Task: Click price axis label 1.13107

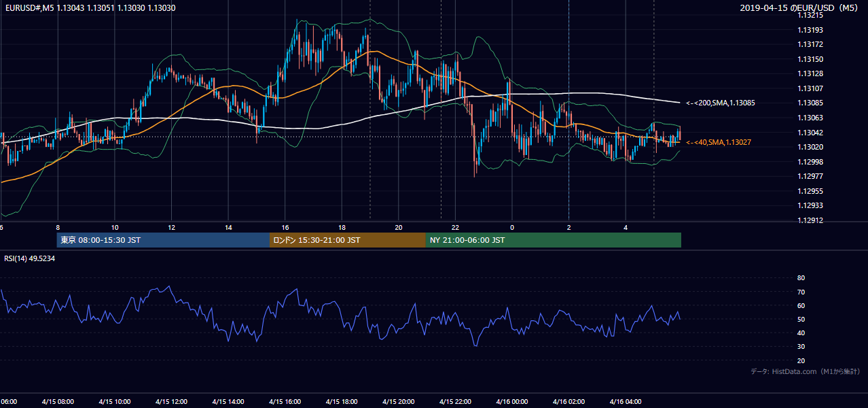Action: (x=810, y=88)
